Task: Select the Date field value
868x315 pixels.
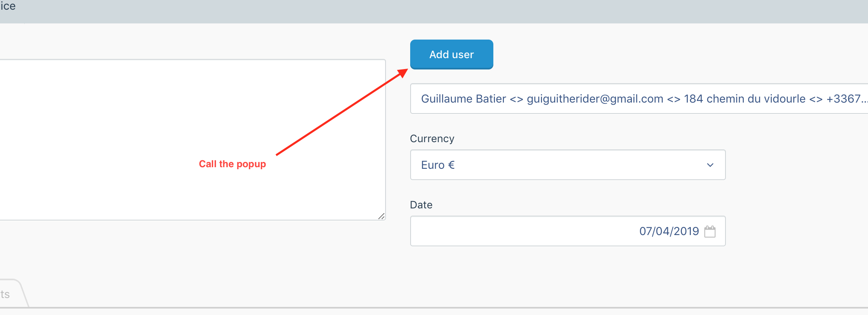Action: pyautogui.click(x=669, y=231)
